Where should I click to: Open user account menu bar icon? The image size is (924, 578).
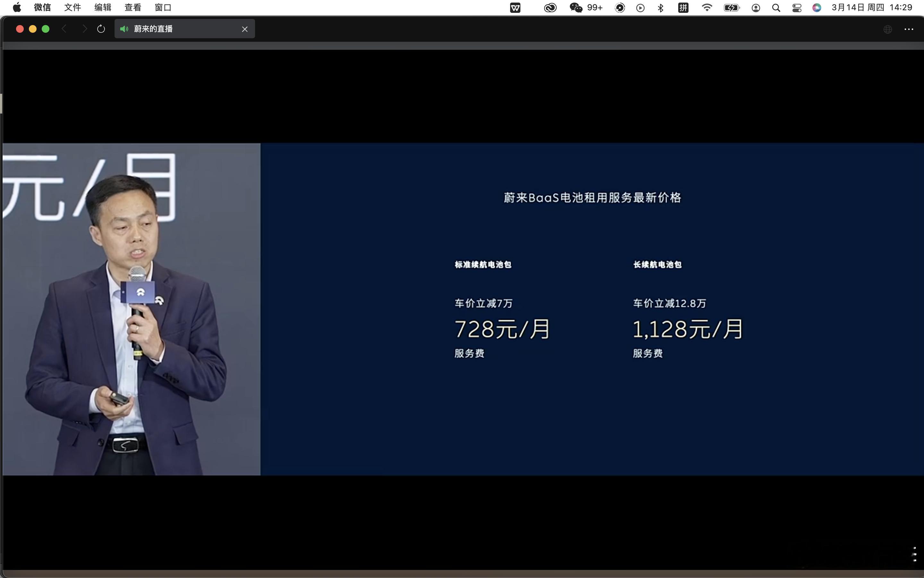[x=756, y=8]
